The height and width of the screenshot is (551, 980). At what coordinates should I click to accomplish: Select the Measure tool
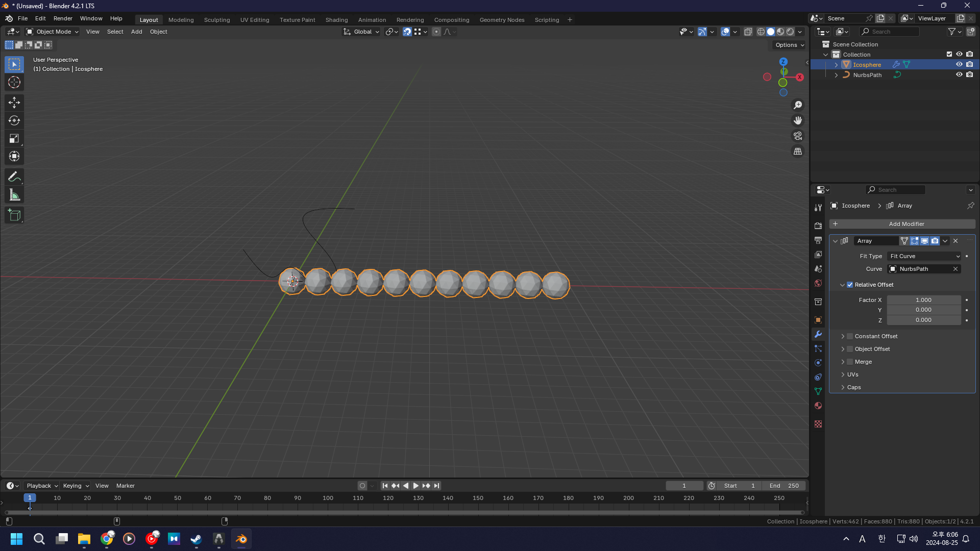click(x=14, y=195)
